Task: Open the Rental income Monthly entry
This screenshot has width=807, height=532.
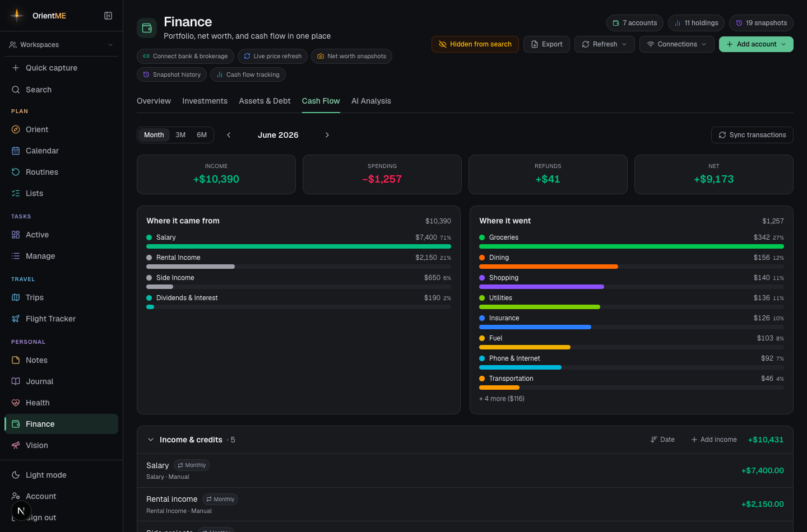Action: click(465, 505)
